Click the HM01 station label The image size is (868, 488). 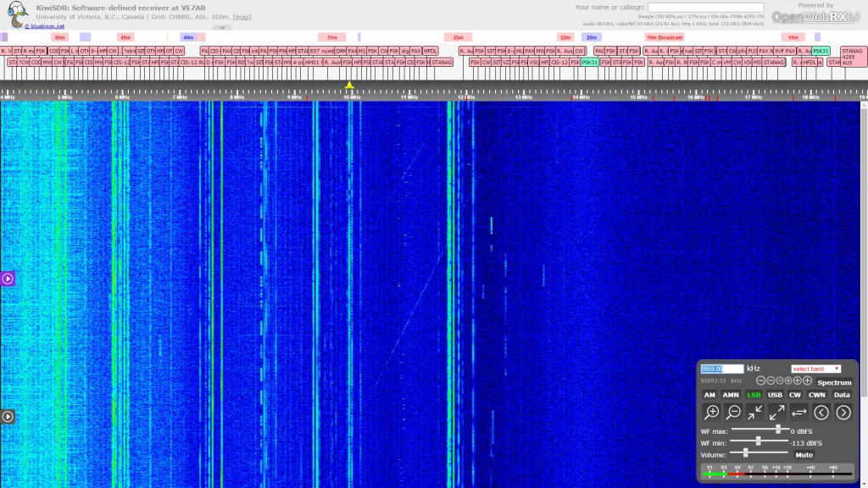pyautogui.click(x=313, y=63)
